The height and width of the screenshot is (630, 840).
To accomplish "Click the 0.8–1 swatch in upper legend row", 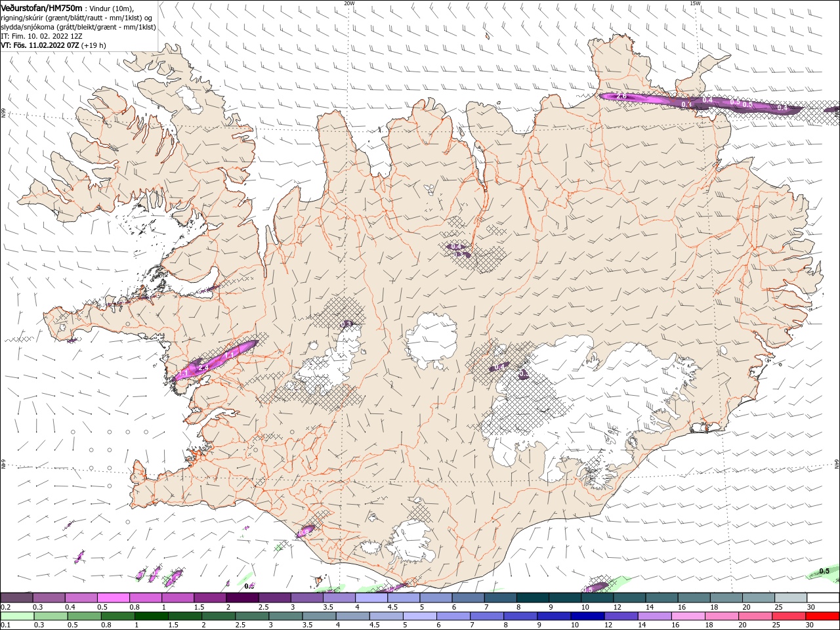I will [x=145, y=598].
